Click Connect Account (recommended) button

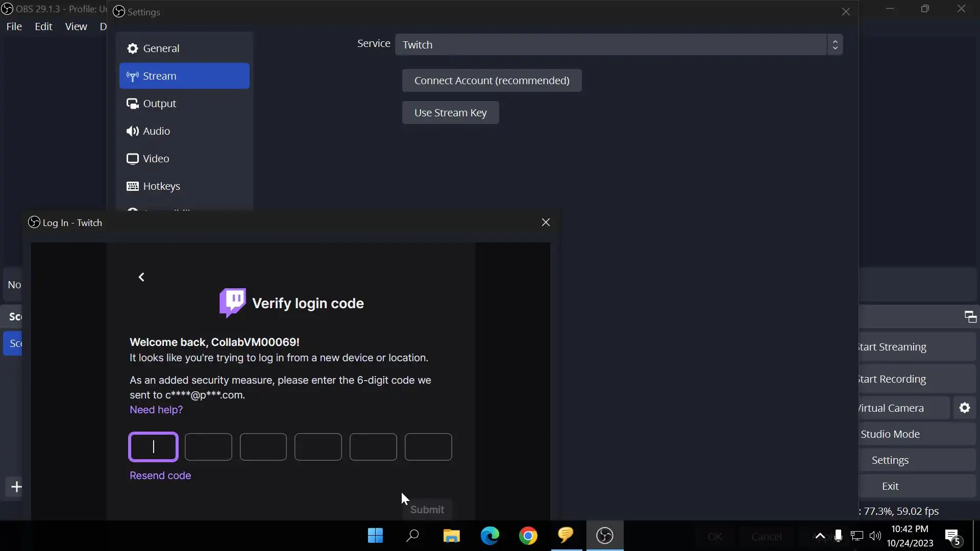coord(492,81)
